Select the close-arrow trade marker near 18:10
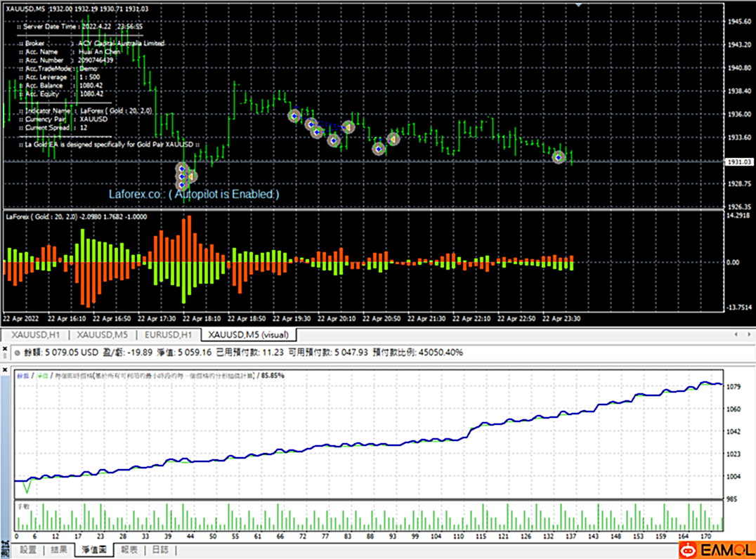The image size is (756, 559). (x=191, y=176)
